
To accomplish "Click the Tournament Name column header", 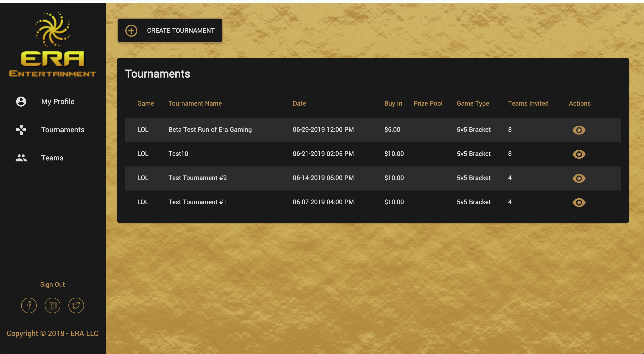I will tap(195, 103).
